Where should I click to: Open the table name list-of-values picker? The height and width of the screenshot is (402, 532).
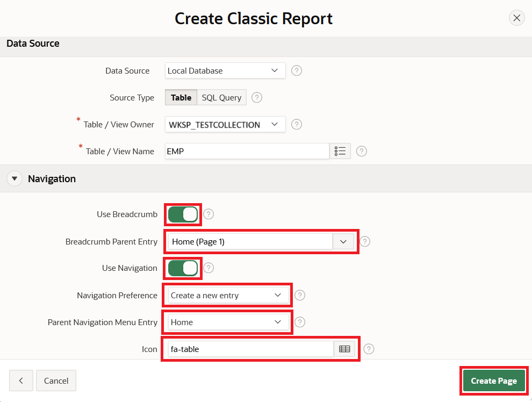[x=340, y=152]
